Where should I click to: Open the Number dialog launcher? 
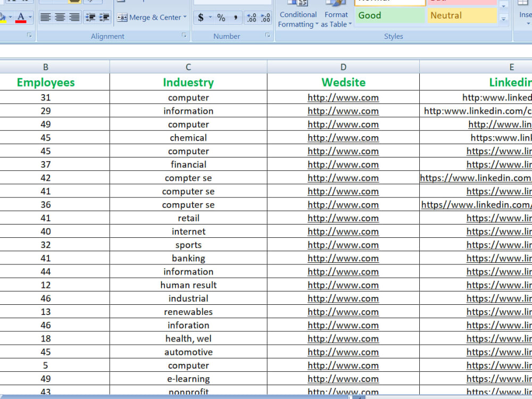[x=268, y=35]
